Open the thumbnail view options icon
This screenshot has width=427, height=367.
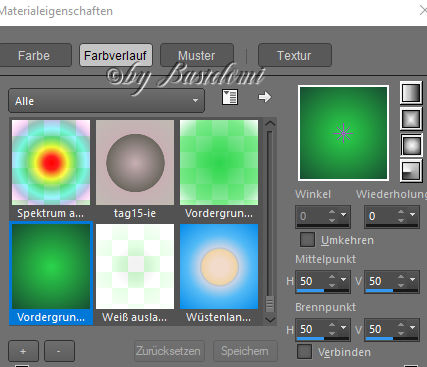point(230,97)
